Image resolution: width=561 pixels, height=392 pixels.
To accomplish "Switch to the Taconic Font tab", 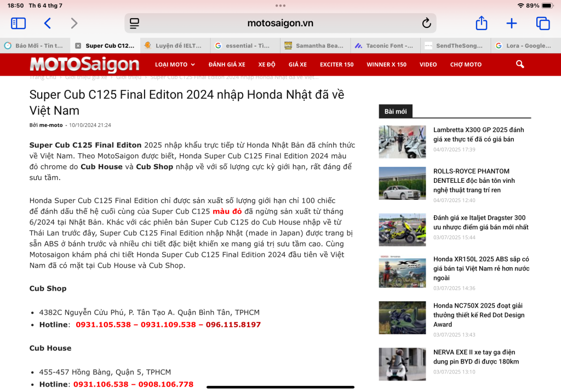I will [x=386, y=46].
